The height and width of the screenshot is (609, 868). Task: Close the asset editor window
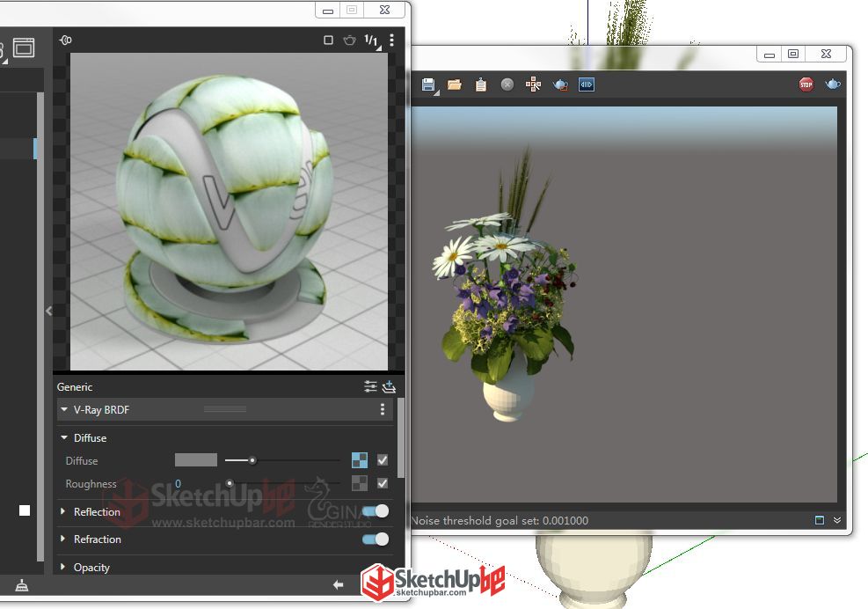384,10
